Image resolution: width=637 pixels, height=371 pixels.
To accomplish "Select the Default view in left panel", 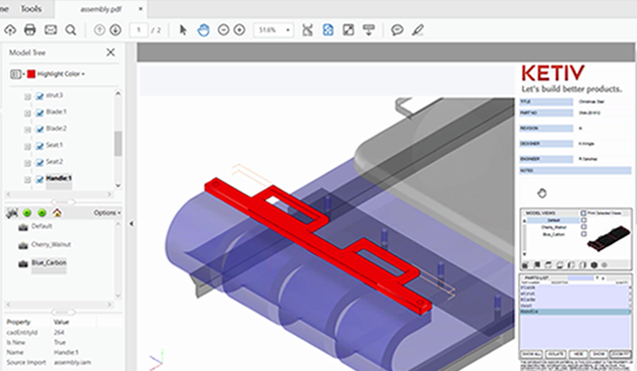I will 42,226.
